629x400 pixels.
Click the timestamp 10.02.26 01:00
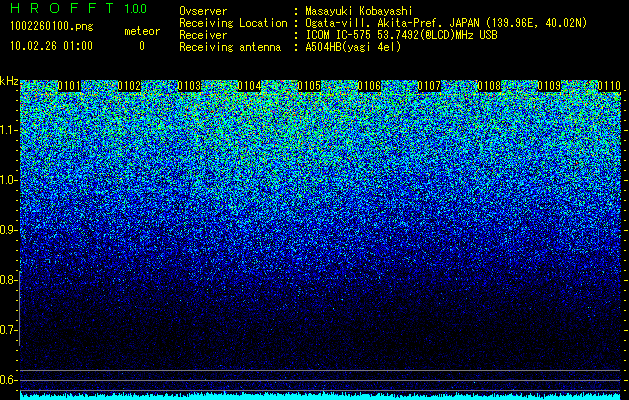click(x=51, y=46)
